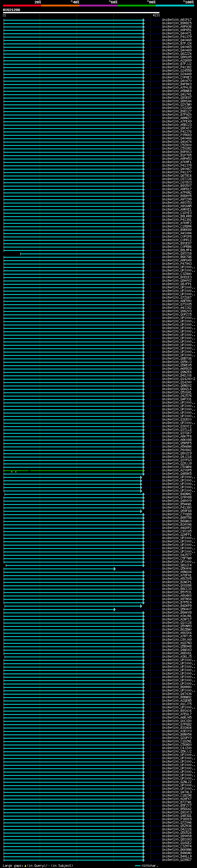This screenshot has width=197, height=868.
Task: Click the white query sequence bar
Action: (81, 13)
